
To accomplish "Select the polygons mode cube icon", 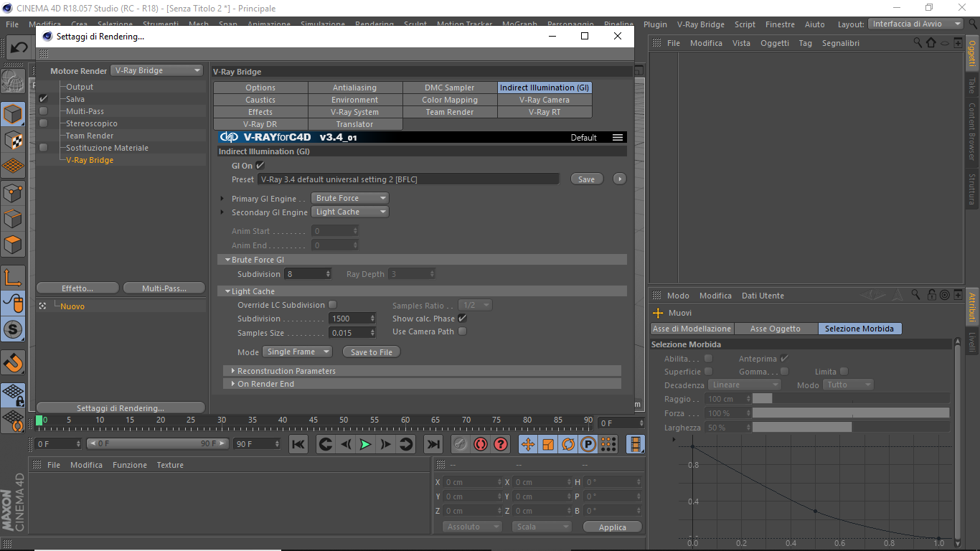I will point(13,245).
